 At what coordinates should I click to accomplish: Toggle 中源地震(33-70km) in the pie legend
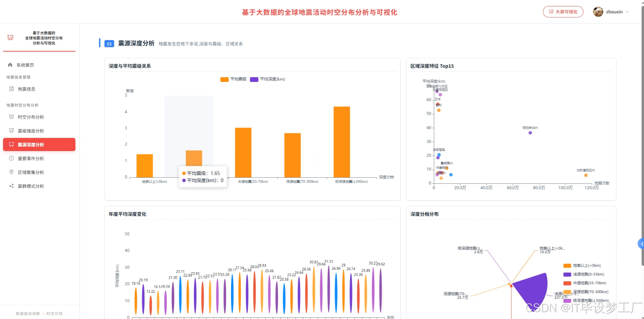[585, 283]
